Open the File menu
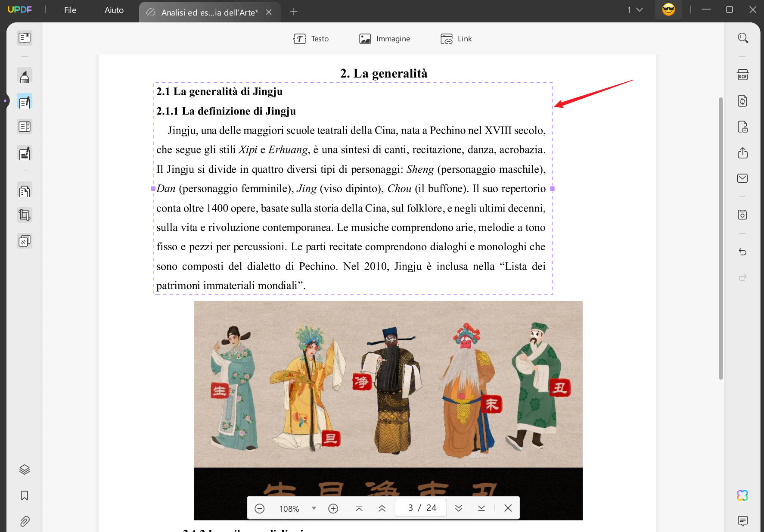This screenshot has height=532, width=764. [70, 10]
